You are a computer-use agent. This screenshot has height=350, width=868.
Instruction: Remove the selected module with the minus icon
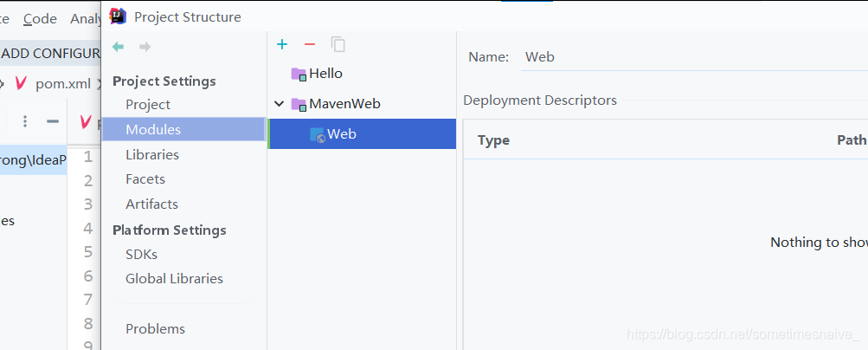point(310,44)
